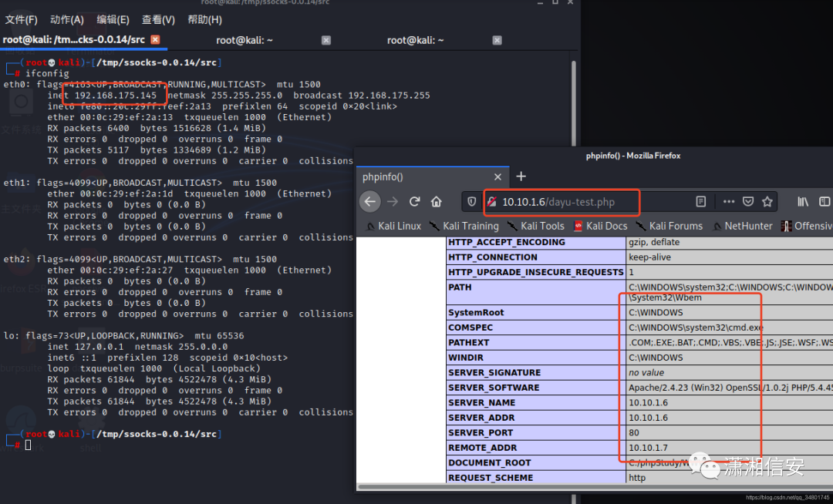Screen dimensions: 833x504
Task: Save page to Pocket
Action: [x=748, y=202]
